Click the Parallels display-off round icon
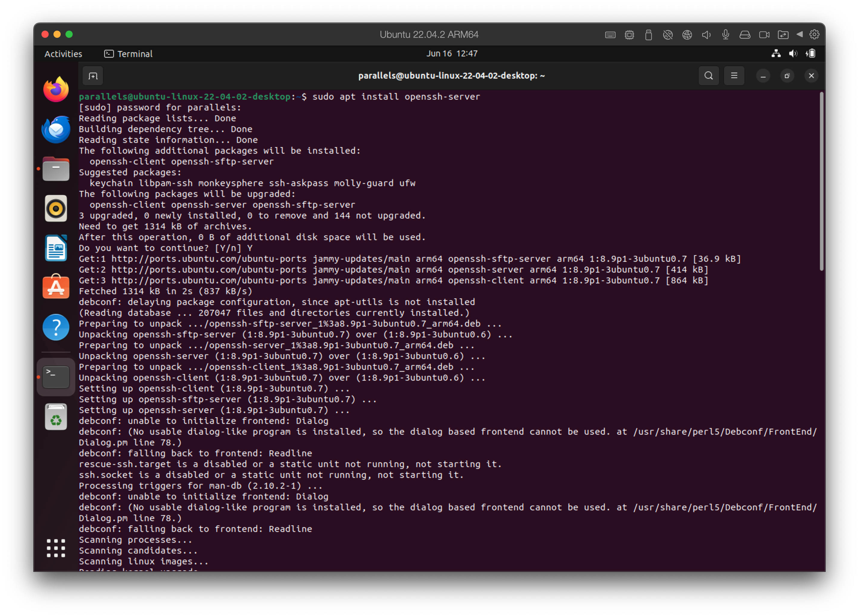 668,35
